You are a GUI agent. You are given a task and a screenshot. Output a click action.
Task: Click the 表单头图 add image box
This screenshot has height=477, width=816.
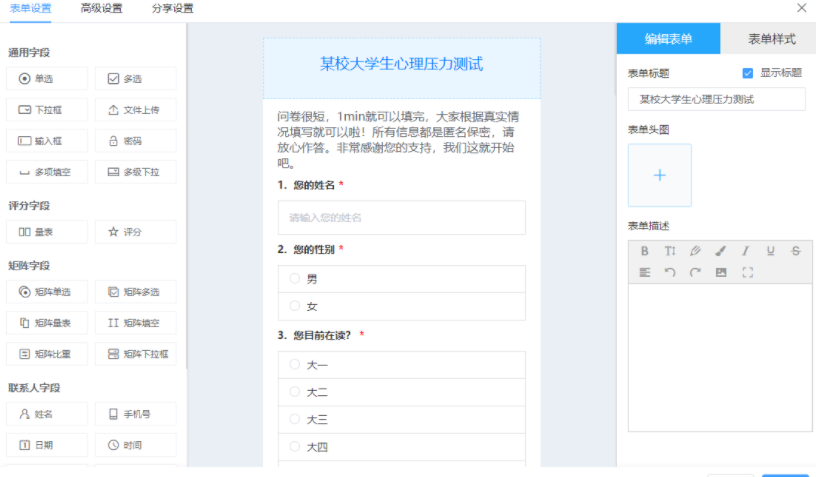(660, 175)
